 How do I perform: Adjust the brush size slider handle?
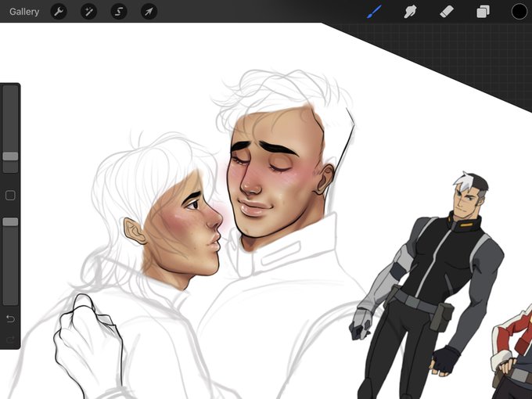coord(10,156)
